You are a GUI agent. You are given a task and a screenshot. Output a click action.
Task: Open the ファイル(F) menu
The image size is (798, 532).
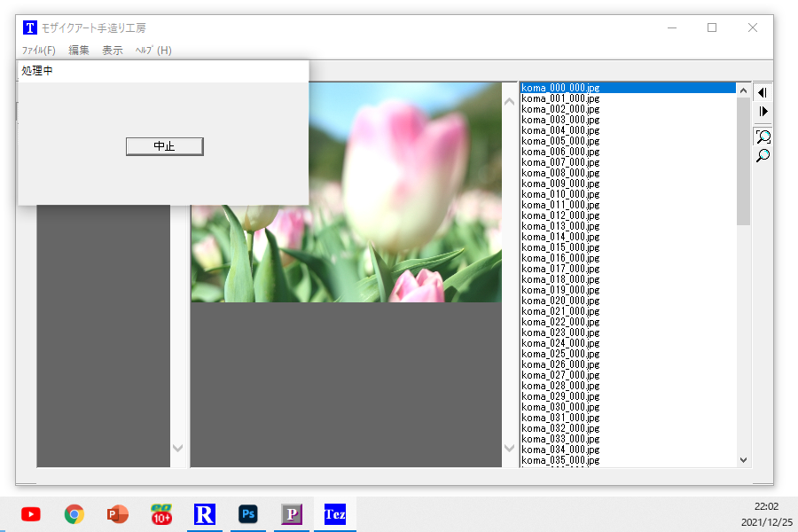(39, 51)
